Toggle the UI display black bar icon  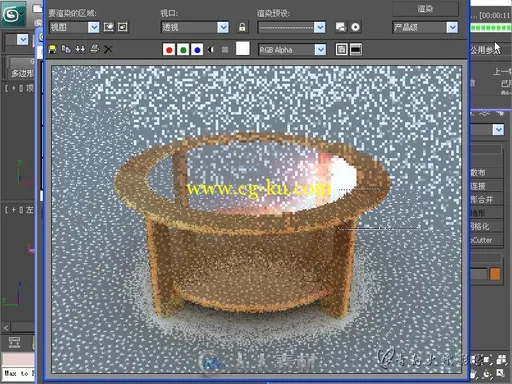pyautogui.click(x=356, y=50)
